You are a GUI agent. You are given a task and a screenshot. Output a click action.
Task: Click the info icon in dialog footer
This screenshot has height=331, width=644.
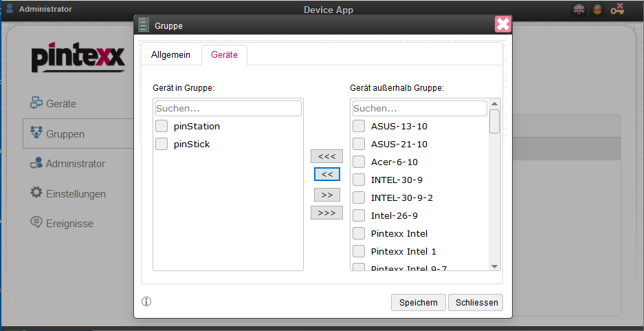click(x=146, y=301)
